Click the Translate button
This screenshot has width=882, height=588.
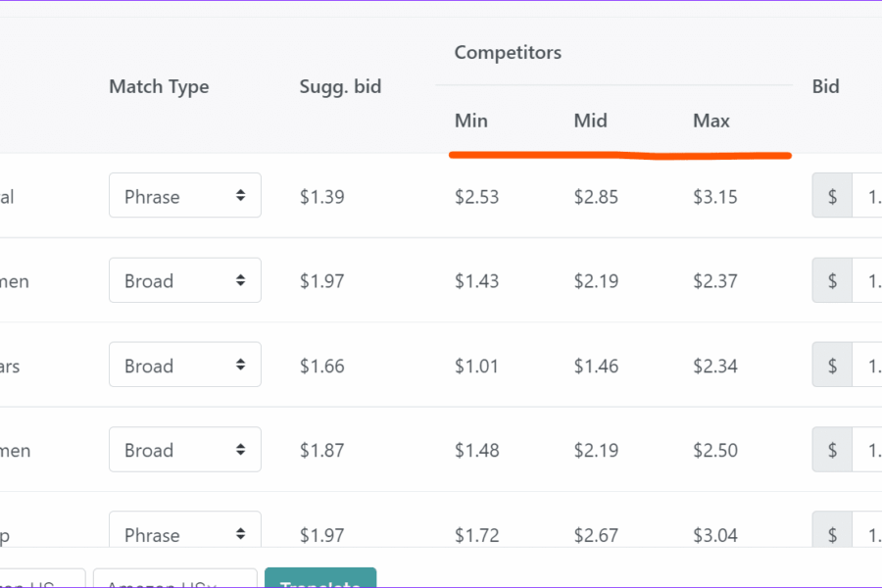(x=320, y=578)
